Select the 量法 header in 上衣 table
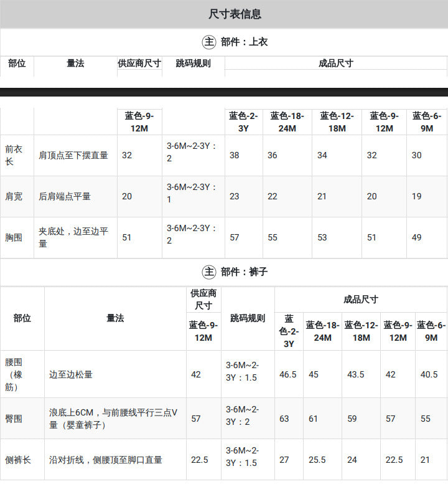Viewport: 448px width, 484px height. tap(75, 64)
